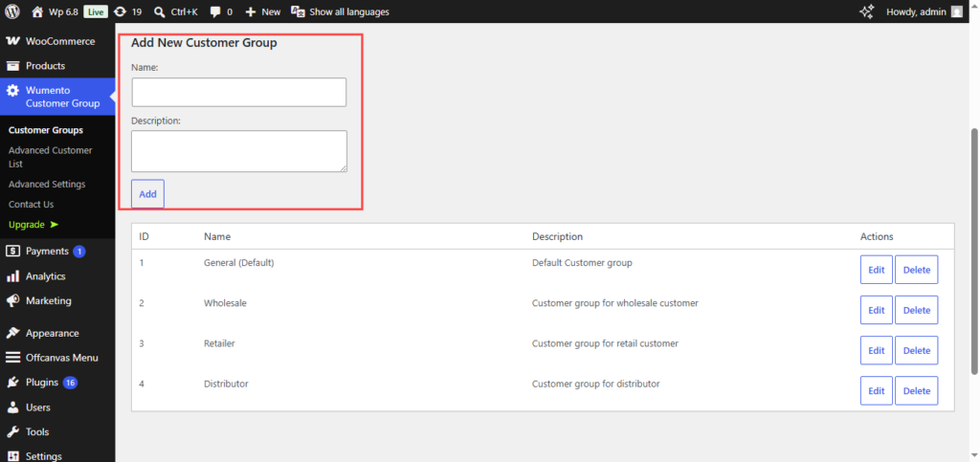Click the Description textarea
980x462 pixels.
pos(238,151)
